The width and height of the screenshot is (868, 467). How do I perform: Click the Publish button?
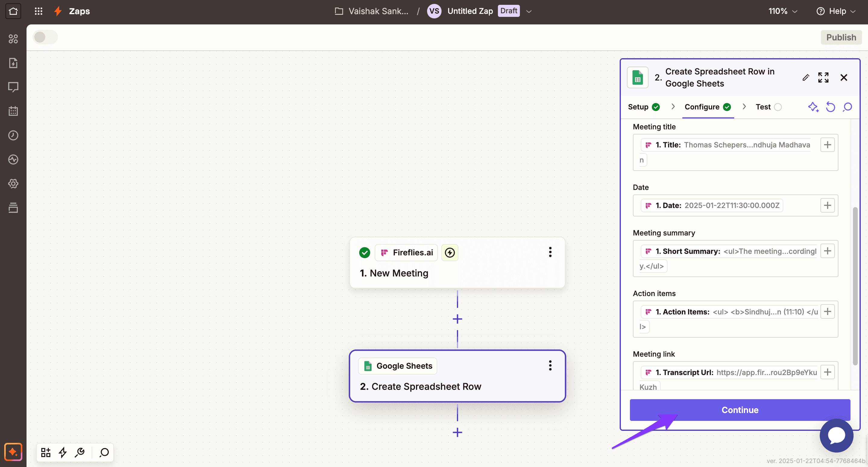pos(841,37)
